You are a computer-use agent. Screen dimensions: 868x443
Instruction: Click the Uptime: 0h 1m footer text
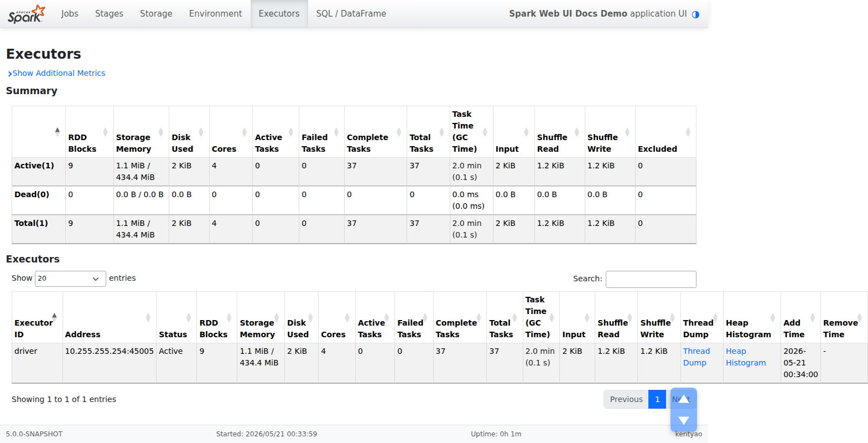point(496,434)
